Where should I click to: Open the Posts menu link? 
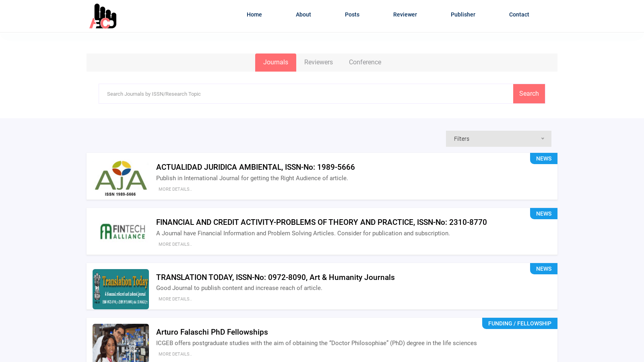pos(352,14)
